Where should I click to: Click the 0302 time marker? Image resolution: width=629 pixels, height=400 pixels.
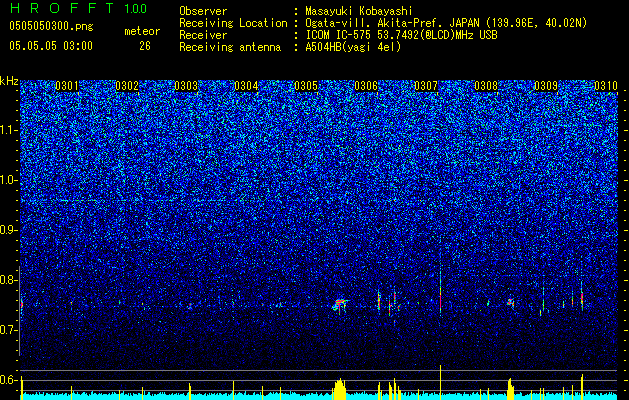pos(127,86)
